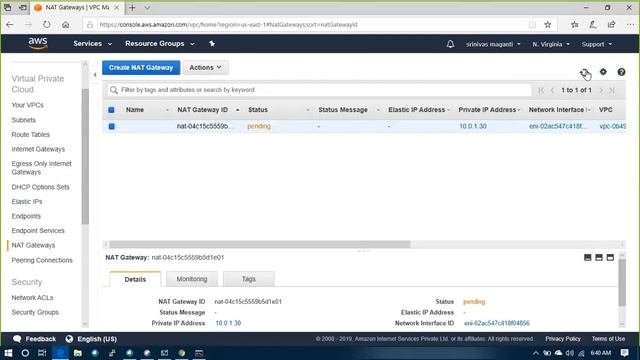Viewport: 640px width, 360px height.
Task: Open the Actions dropdown button
Action: [205, 67]
